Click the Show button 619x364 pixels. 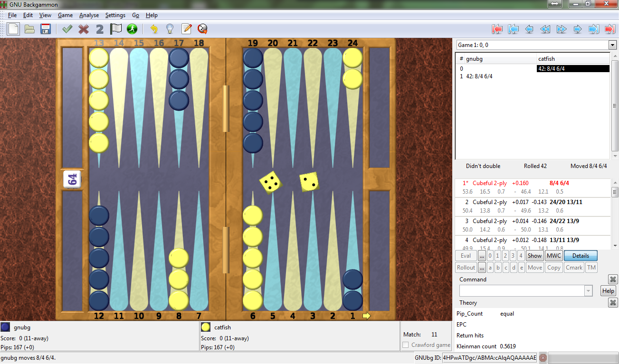coord(534,256)
